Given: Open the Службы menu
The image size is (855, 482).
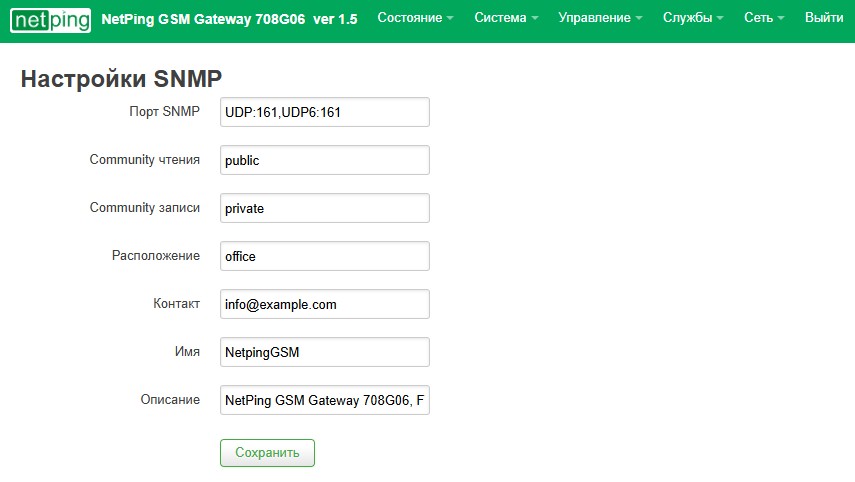Looking at the screenshot, I should coord(693,18).
